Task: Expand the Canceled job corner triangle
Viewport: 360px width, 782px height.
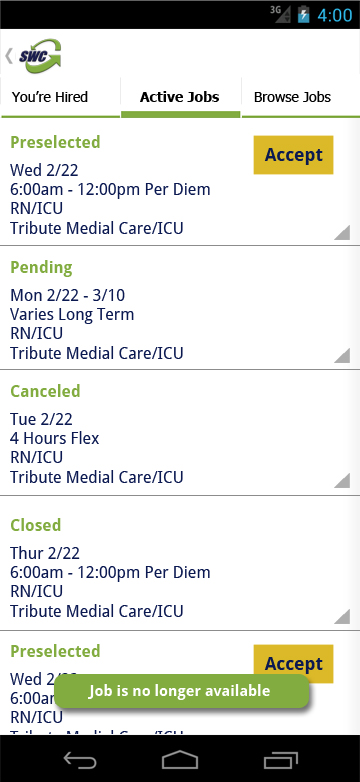Action: coord(342,480)
